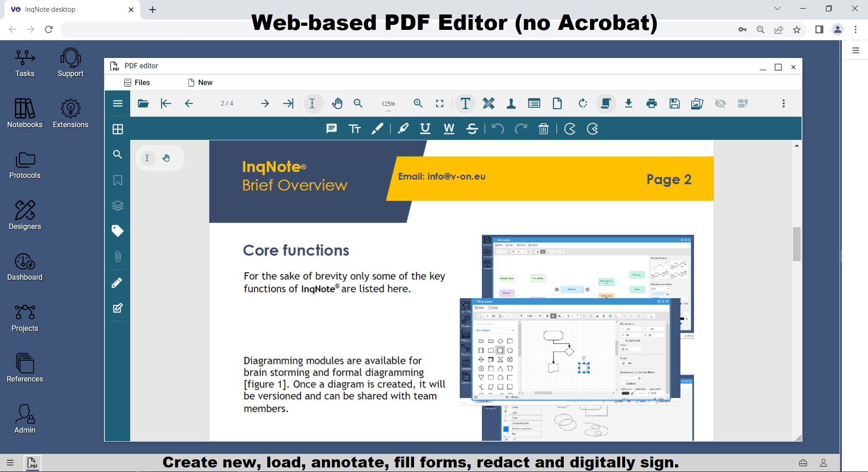
Task: Toggle small text cursor in floating pill
Action: [147, 158]
